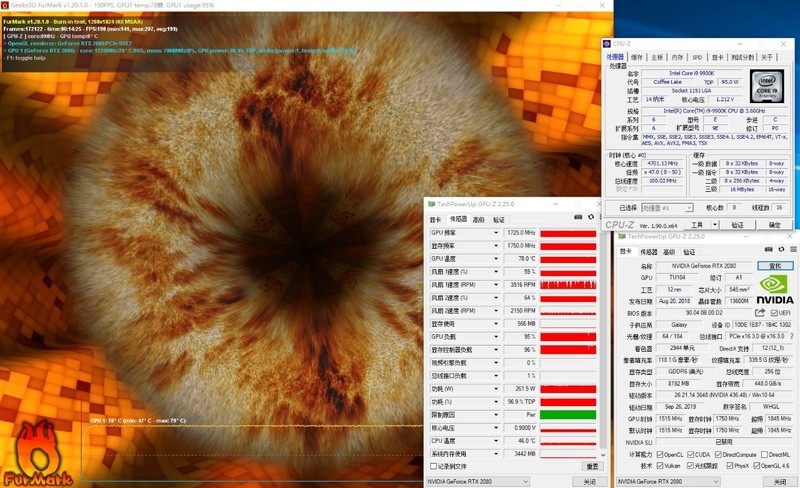Click the 重置 reset button in sensors
This screenshot has width=800, height=488.
[592, 466]
